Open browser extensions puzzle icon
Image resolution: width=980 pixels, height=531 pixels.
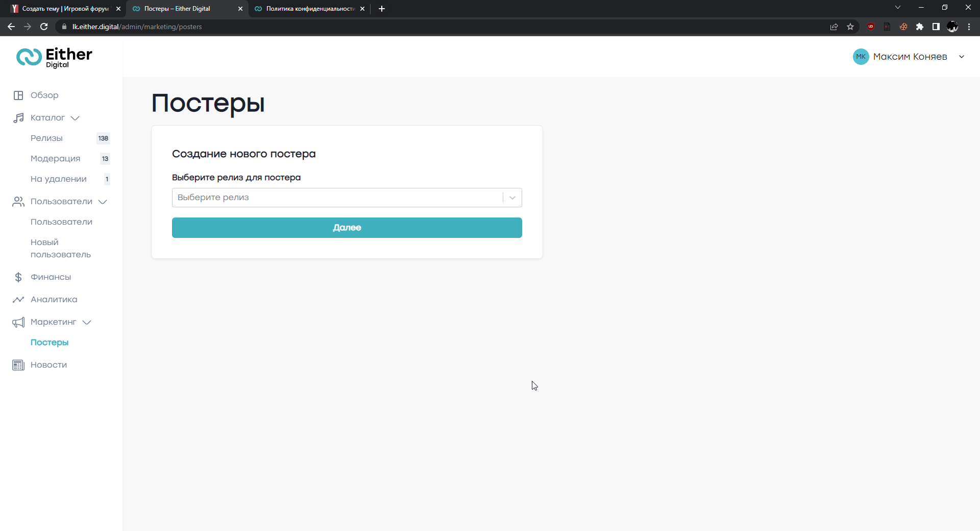[920, 27]
